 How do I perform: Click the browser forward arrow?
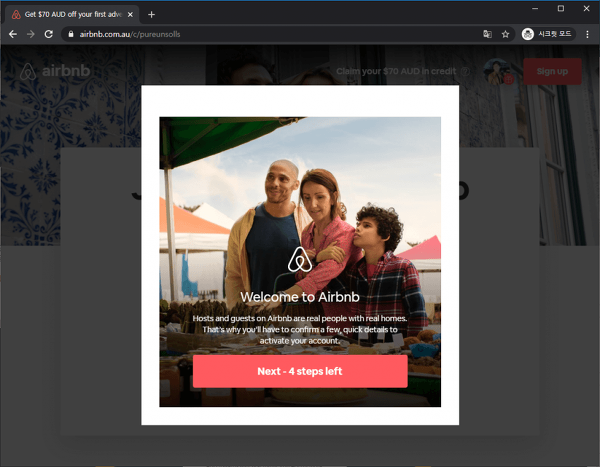(x=31, y=34)
